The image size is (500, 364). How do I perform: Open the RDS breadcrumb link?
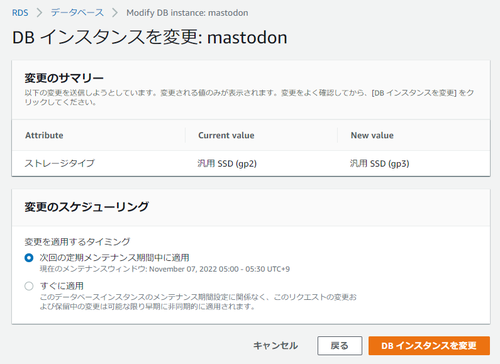[20, 13]
